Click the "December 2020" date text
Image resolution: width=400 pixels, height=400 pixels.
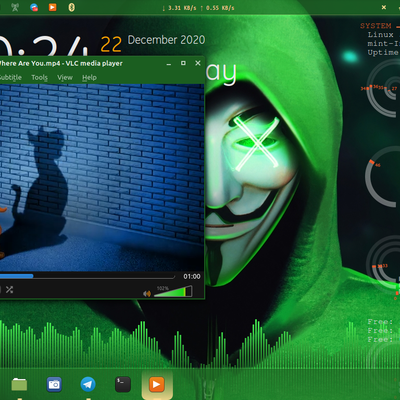pos(166,40)
